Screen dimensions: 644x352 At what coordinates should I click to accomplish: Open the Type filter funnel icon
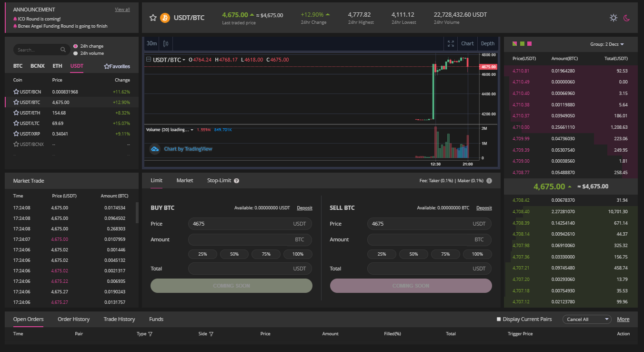tap(151, 334)
